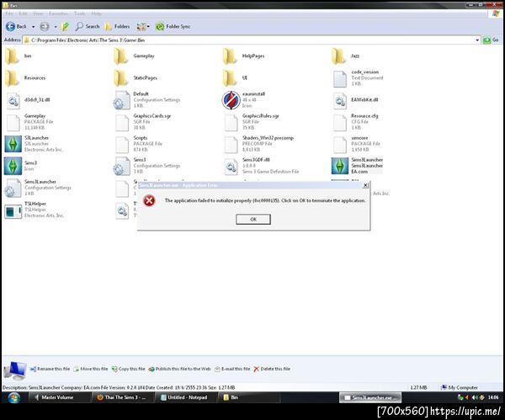Open the Favorites menu
The height and width of the screenshot is (420, 505).
pos(58,13)
